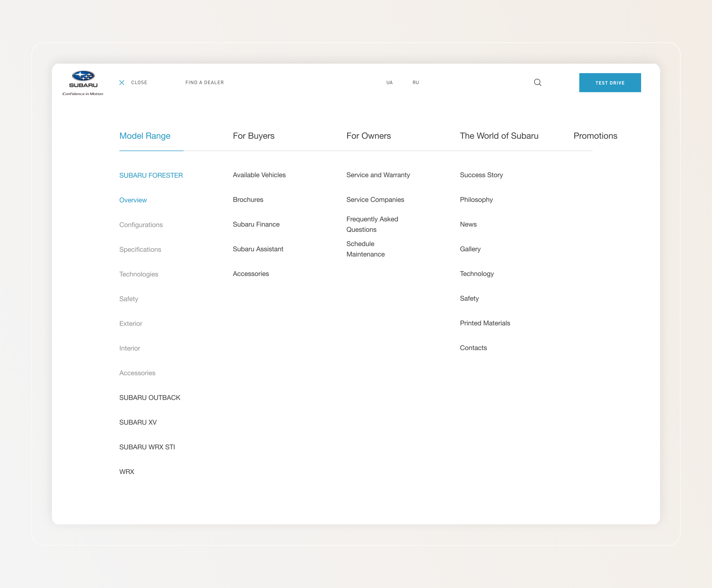Image resolution: width=712 pixels, height=588 pixels.
Task: Close the menu with the X icon
Action: [x=122, y=83]
